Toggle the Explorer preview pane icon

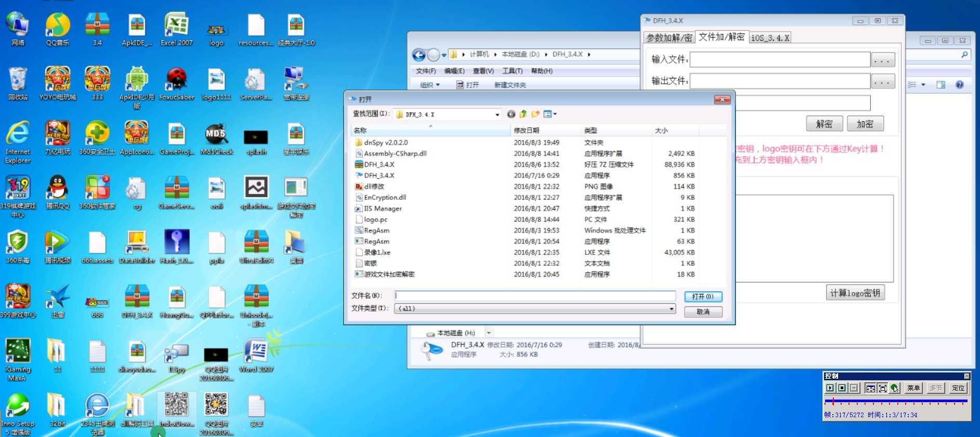(x=940, y=85)
